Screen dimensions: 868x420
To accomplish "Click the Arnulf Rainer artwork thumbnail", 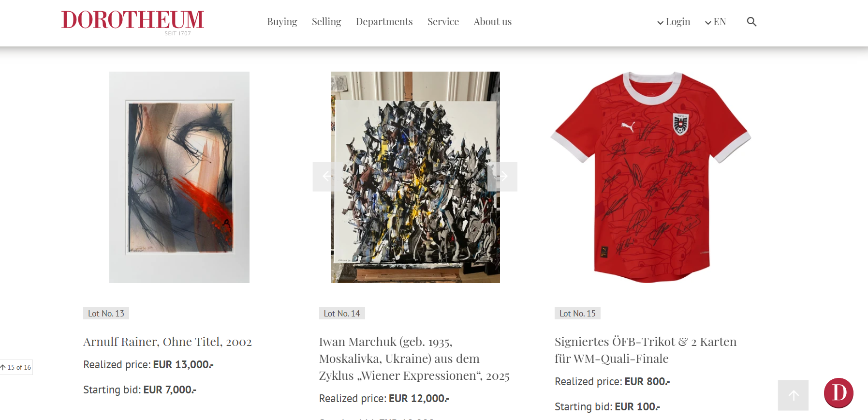I will (x=179, y=177).
